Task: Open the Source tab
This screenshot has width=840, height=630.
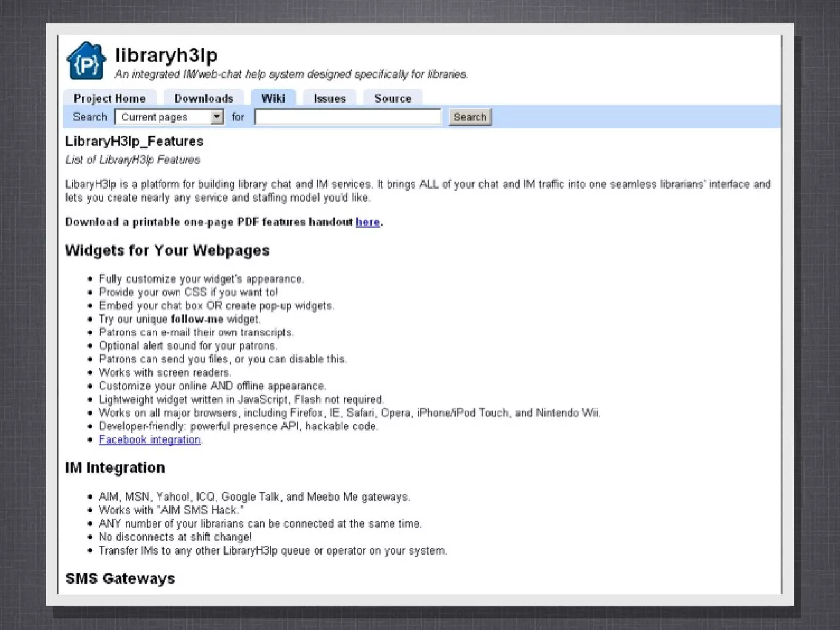Action: click(393, 98)
